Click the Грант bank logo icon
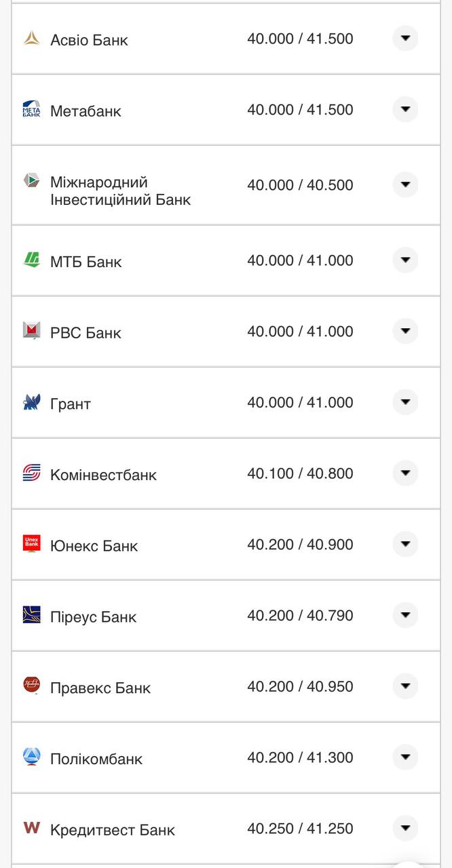The image size is (452, 868). pyautogui.click(x=32, y=402)
